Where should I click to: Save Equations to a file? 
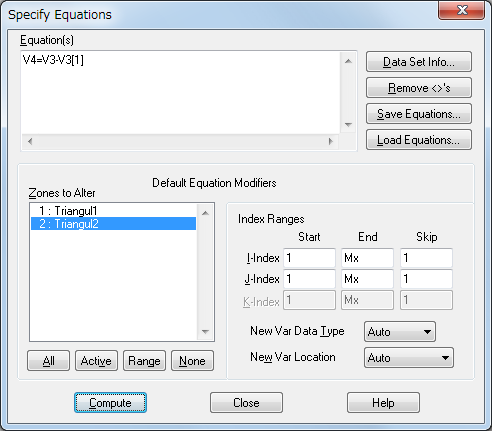419,114
